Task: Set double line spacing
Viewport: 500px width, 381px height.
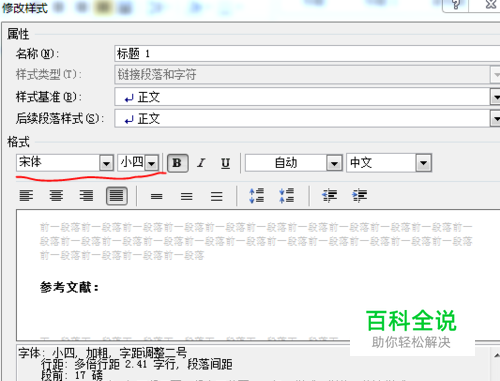Action: coord(217,196)
